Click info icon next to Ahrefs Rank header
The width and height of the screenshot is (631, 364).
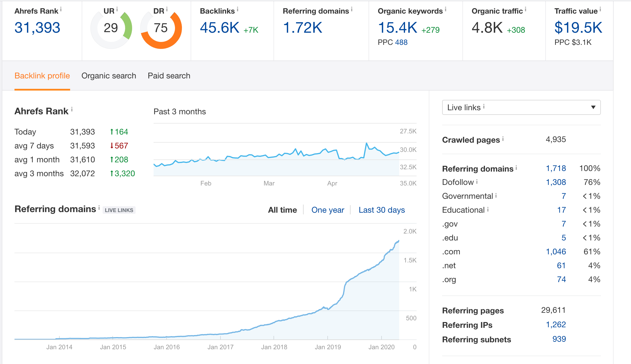coord(61,10)
